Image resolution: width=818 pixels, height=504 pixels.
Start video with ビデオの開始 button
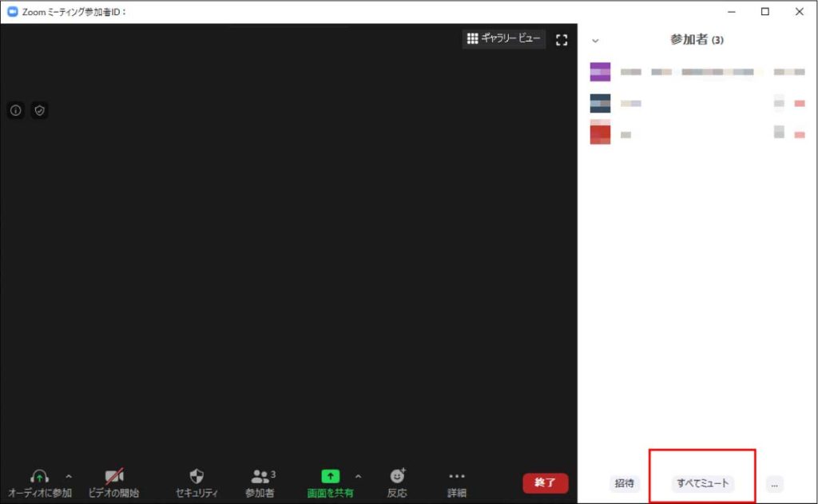point(113,482)
